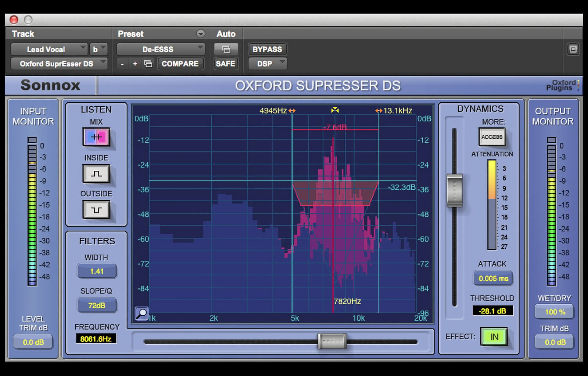The width and height of the screenshot is (588, 376).
Task: Click the Auto header label
Action: [226, 34]
